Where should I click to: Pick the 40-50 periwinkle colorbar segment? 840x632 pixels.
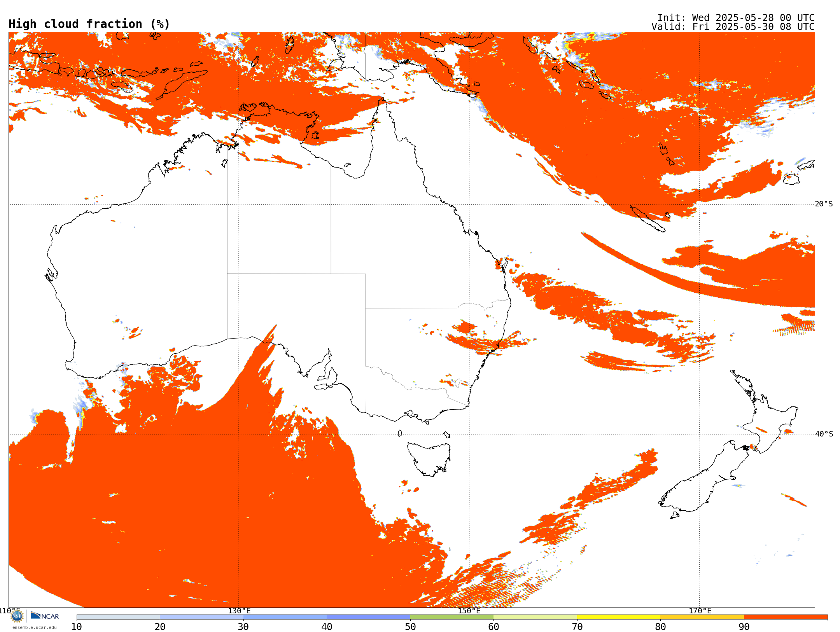point(368,617)
